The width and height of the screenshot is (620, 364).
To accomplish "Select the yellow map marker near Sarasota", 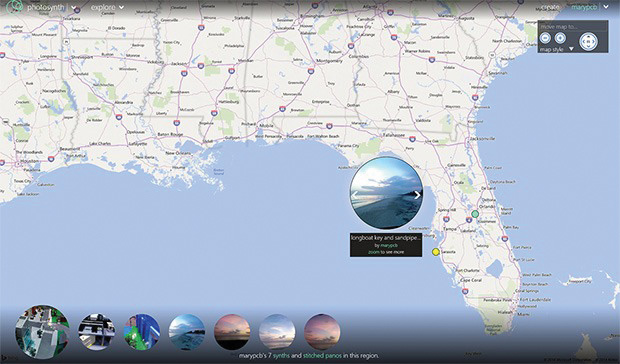I will click(x=435, y=252).
